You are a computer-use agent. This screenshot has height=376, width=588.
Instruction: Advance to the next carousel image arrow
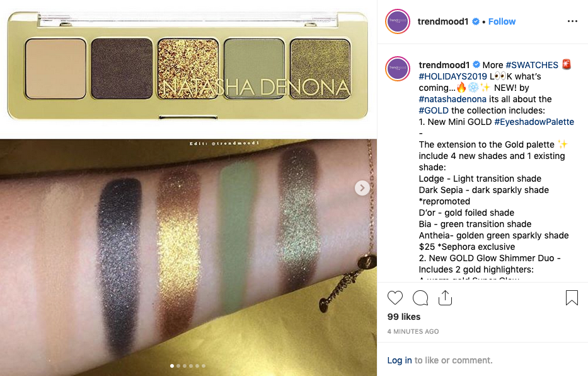pos(362,188)
